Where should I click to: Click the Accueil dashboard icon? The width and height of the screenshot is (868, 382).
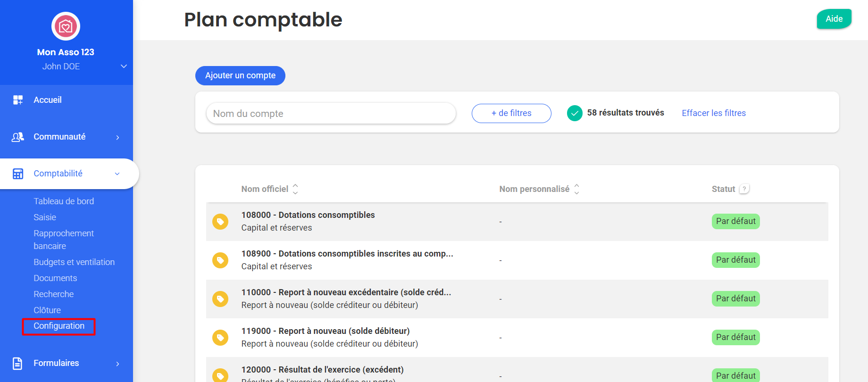18,100
